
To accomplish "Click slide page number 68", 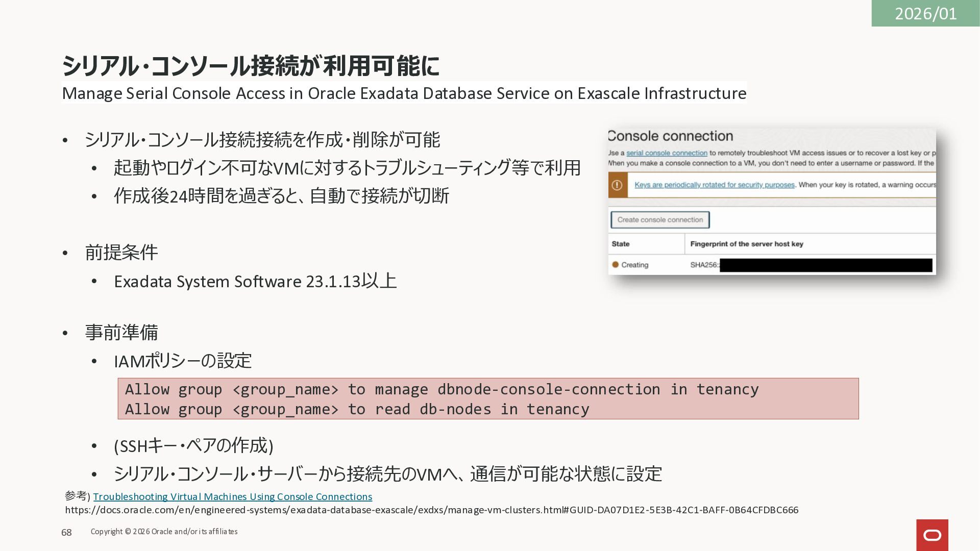I will coord(66,533).
